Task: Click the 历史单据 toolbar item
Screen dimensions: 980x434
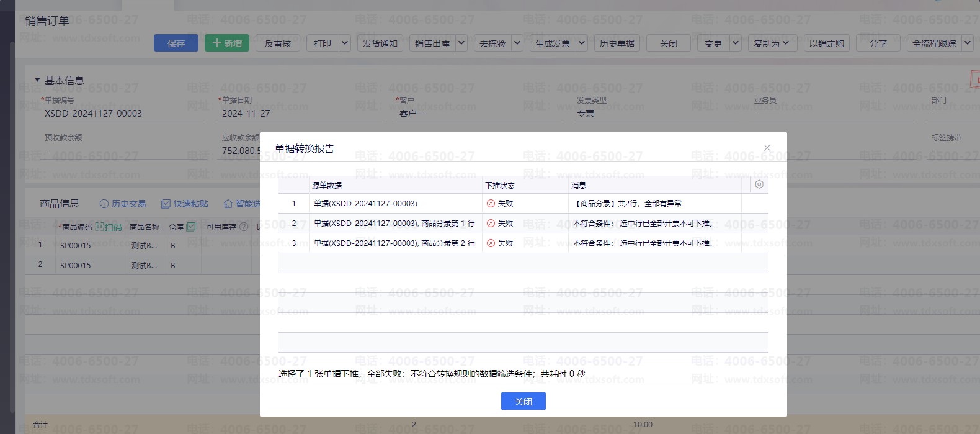Action: click(617, 43)
